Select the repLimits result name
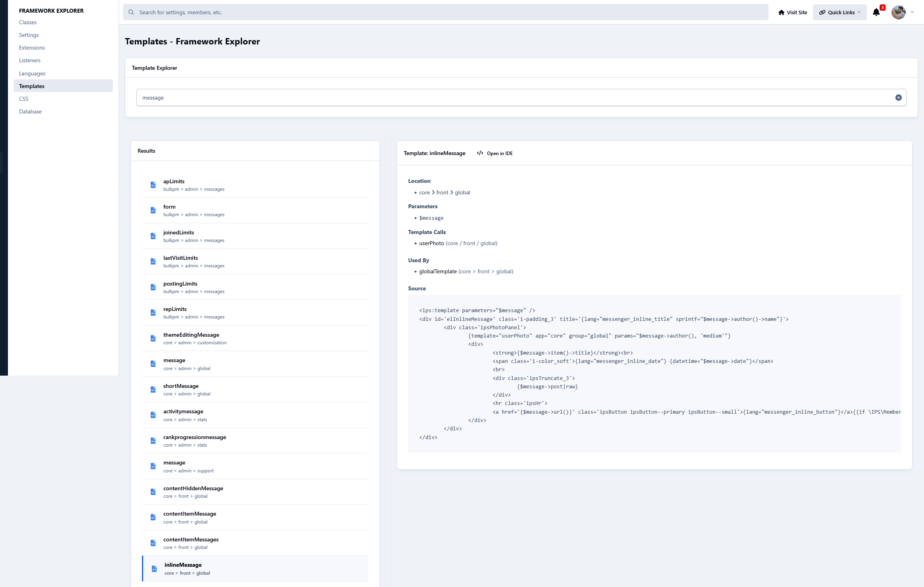Viewport: 924px width, 587px height. (175, 309)
